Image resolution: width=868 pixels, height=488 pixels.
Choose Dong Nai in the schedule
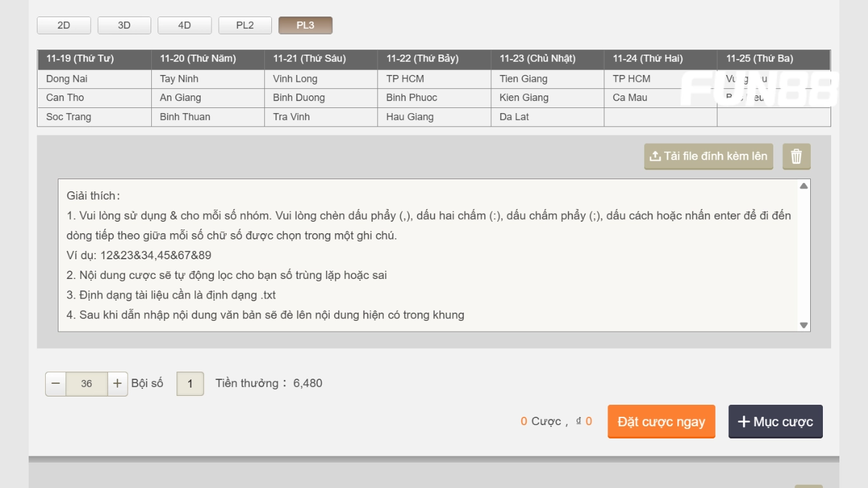tap(67, 79)
